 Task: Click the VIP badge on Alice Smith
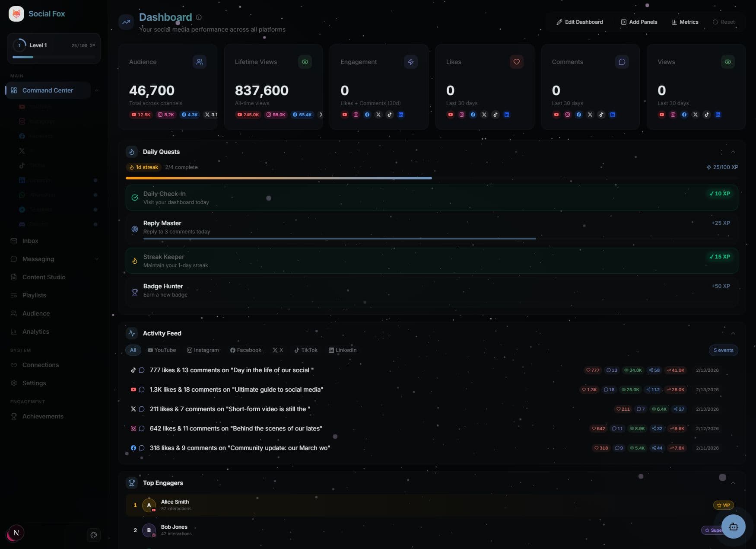pyautogui.click(x=723, y=505)
